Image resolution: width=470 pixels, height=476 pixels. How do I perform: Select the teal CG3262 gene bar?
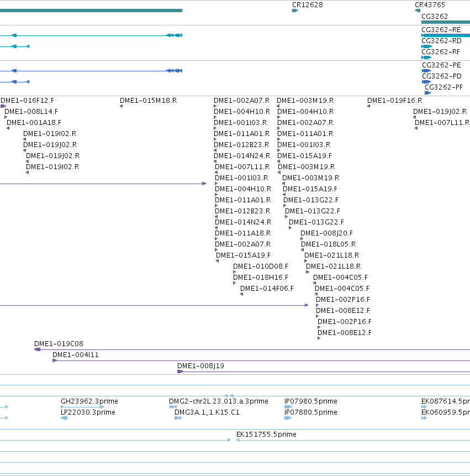(446, 22)
